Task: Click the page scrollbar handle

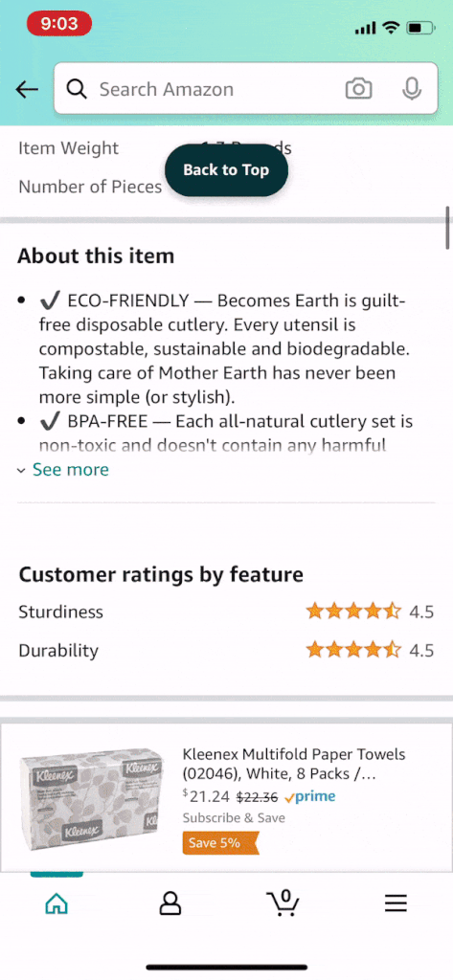Action: 448,228
